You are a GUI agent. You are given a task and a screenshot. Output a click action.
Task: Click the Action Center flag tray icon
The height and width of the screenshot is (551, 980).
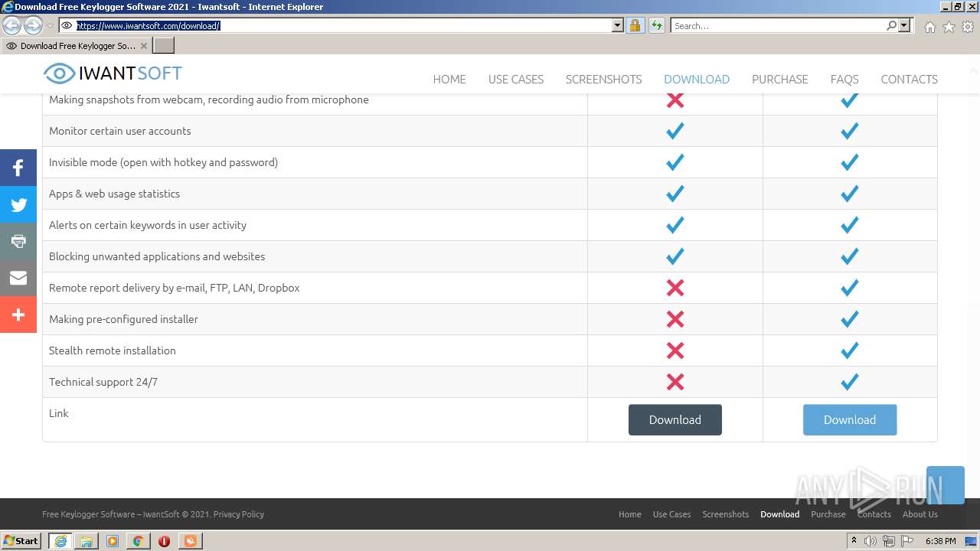pyautogui.click(x=907, y=541)
